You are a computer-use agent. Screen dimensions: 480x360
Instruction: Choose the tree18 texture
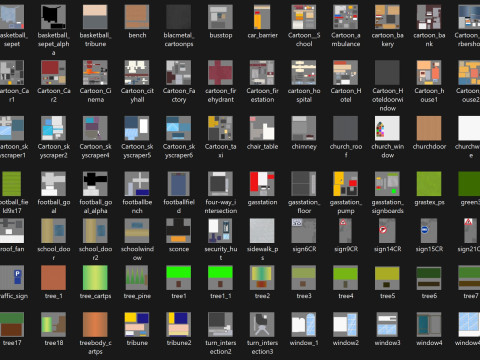pyautogui.click(x=54, y=325)
